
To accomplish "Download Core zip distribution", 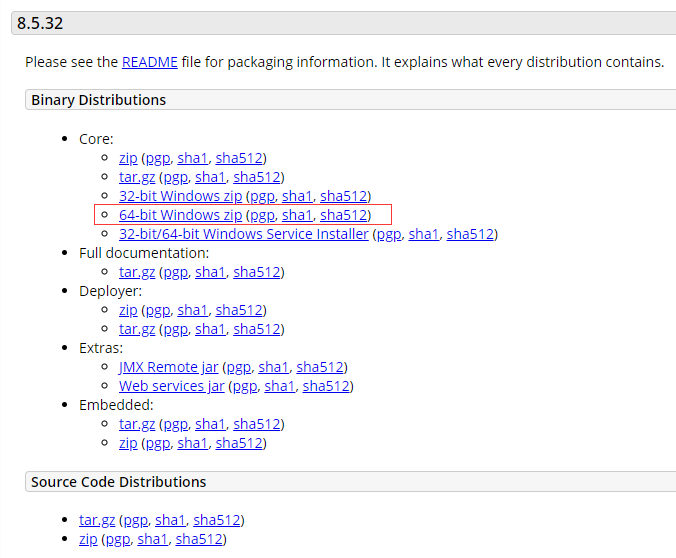I will click(128, 158).
